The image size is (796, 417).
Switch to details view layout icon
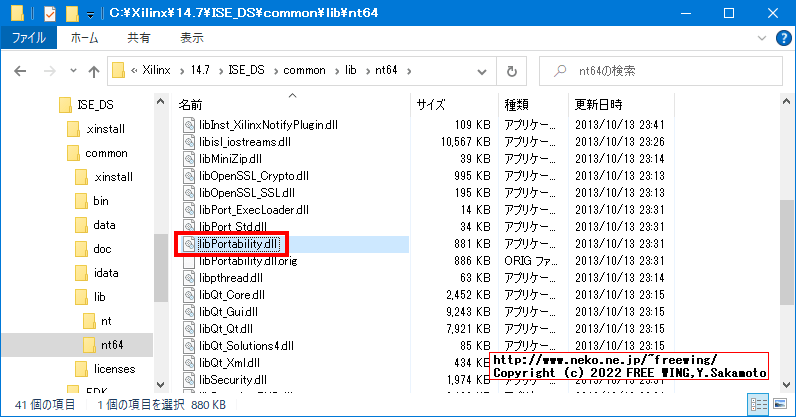tap(758, 404)
